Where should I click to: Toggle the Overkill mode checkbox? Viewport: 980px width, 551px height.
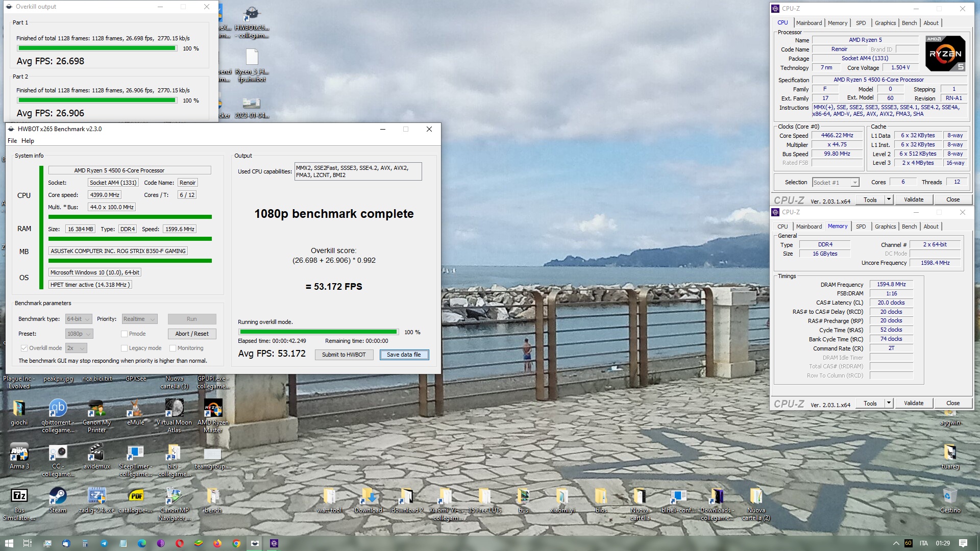(24, 348)
